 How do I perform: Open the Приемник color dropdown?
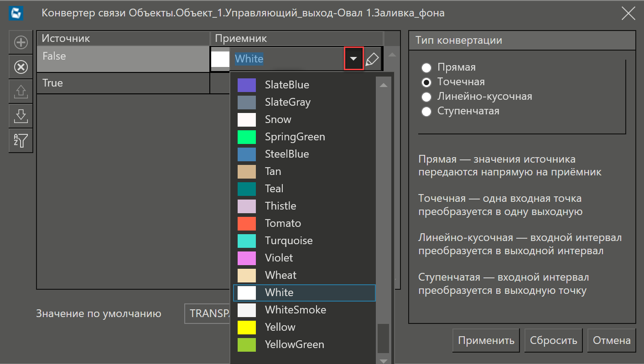[x=353, y=58]
